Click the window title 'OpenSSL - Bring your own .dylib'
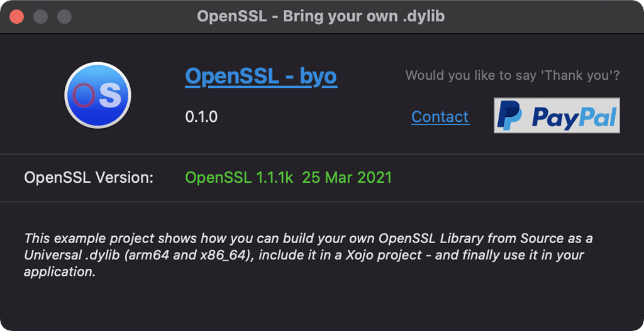This screenshot has width=644, height=331. (321, 16)
